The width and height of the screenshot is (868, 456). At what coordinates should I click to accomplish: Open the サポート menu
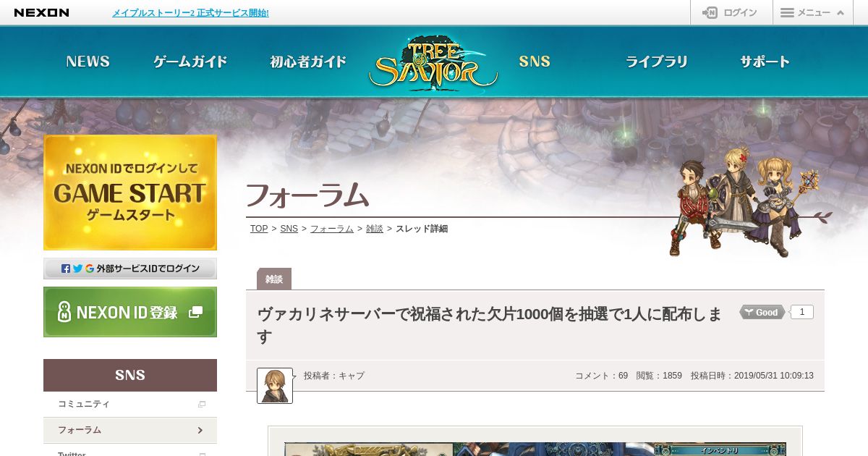(765, 62)
